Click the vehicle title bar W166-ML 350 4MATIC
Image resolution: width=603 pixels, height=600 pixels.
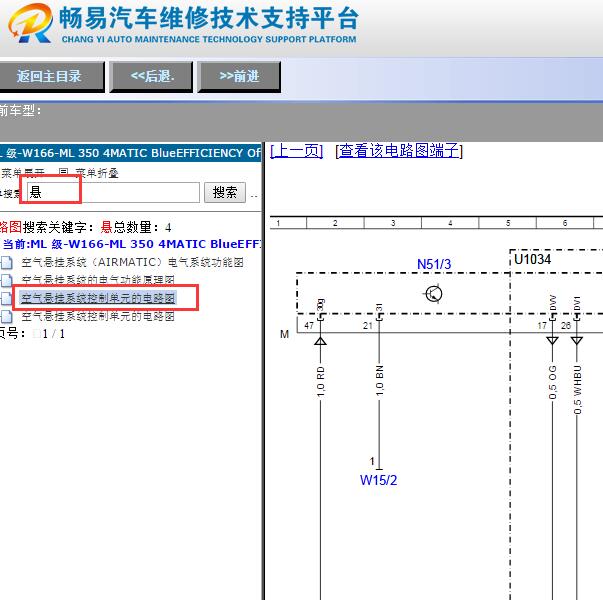[x=131, y=153]
